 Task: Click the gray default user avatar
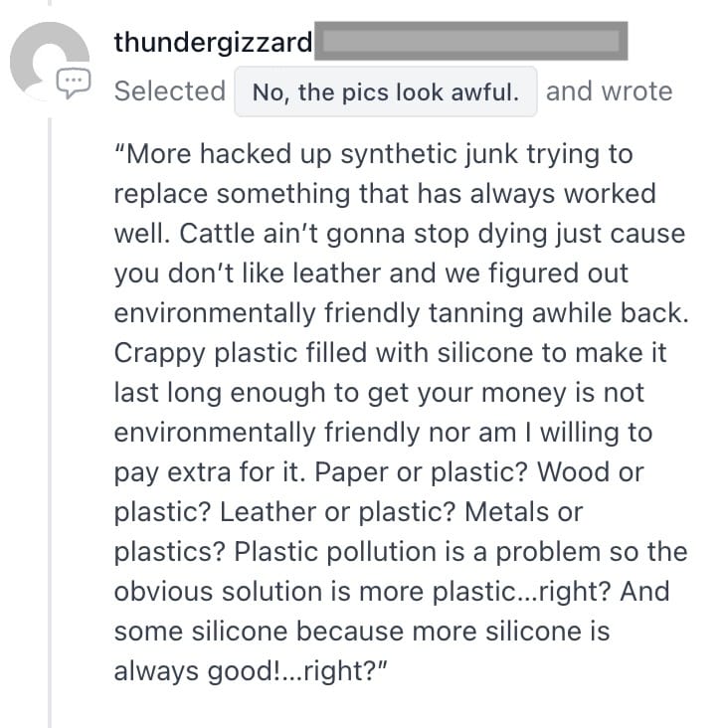[49, 61]
